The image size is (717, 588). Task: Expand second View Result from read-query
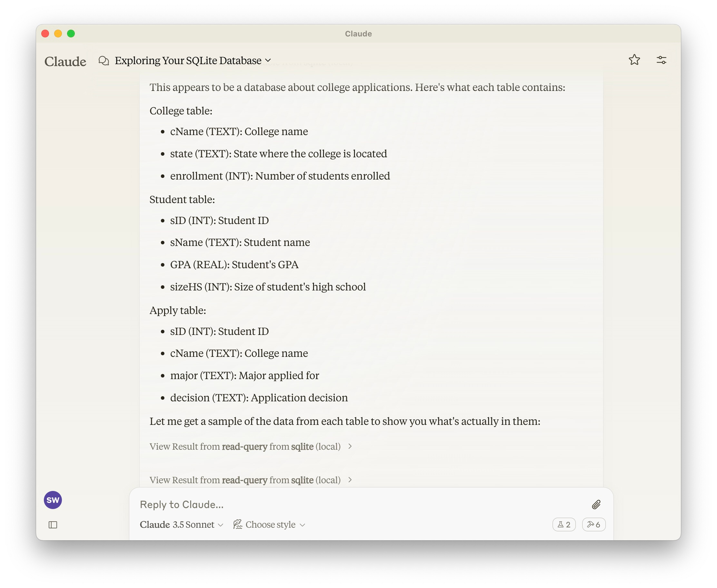pos(251,480)
